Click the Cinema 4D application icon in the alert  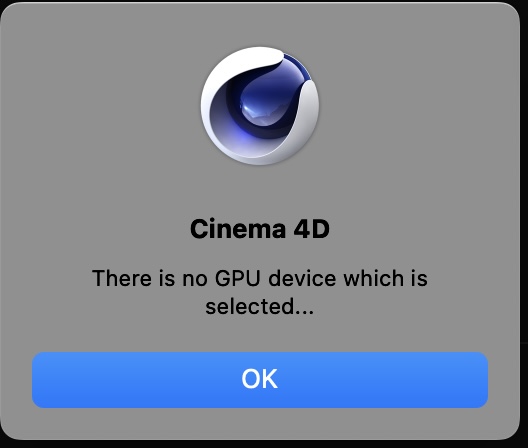[260, 106]
